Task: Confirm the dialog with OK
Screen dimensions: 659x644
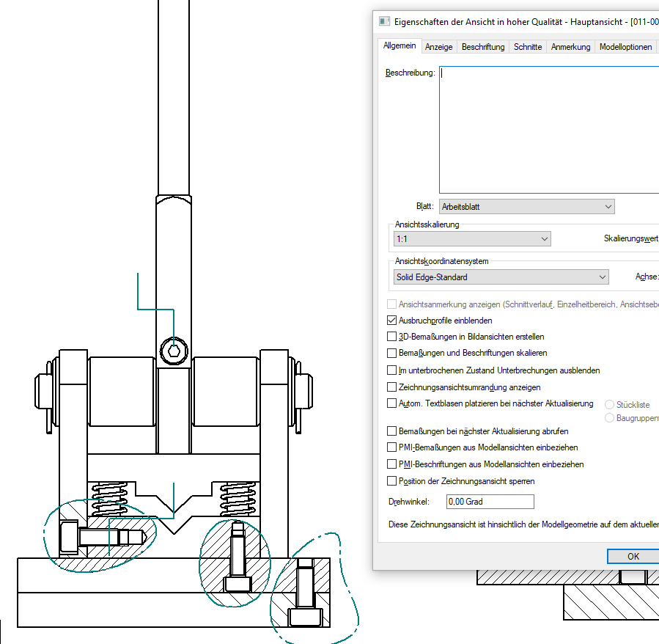Action: pyautogui.click(x=633, y=556)
